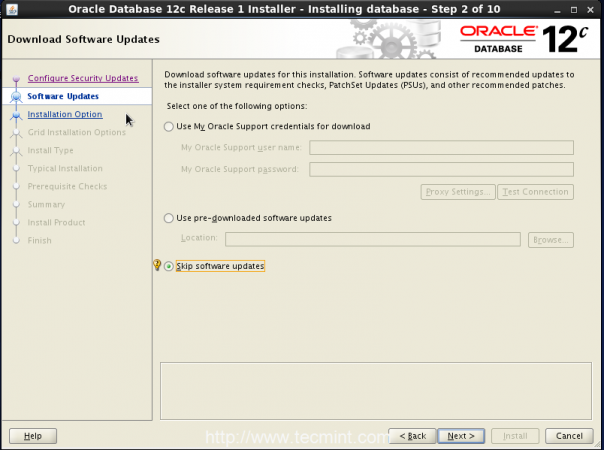Open Proxy Settings dialog
Image resolution: width=604 pixels, height=450 pixels.
tap(458, 192)
